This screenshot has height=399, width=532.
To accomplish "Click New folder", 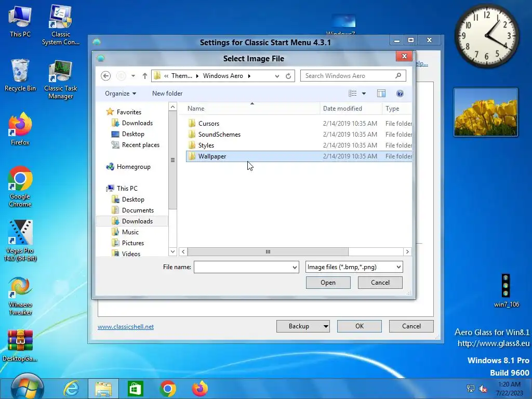I will click(x=167, y=94).
